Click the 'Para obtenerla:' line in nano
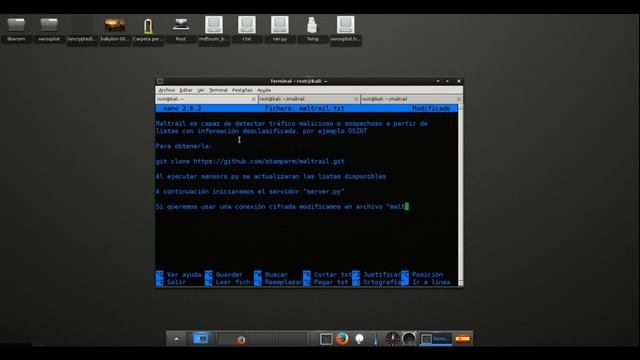Image resolution: width=640 pixels, height=360 pixels. point(184,146)
